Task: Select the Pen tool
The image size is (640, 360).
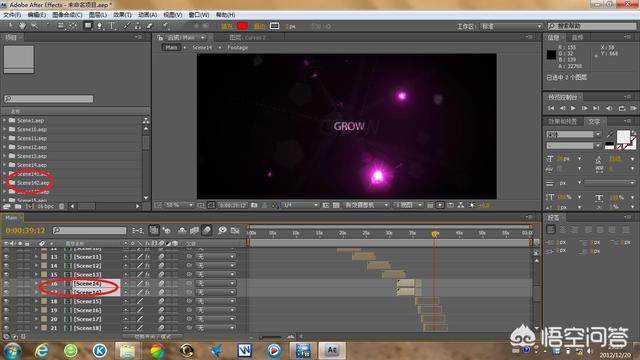Action: point(100,26)
